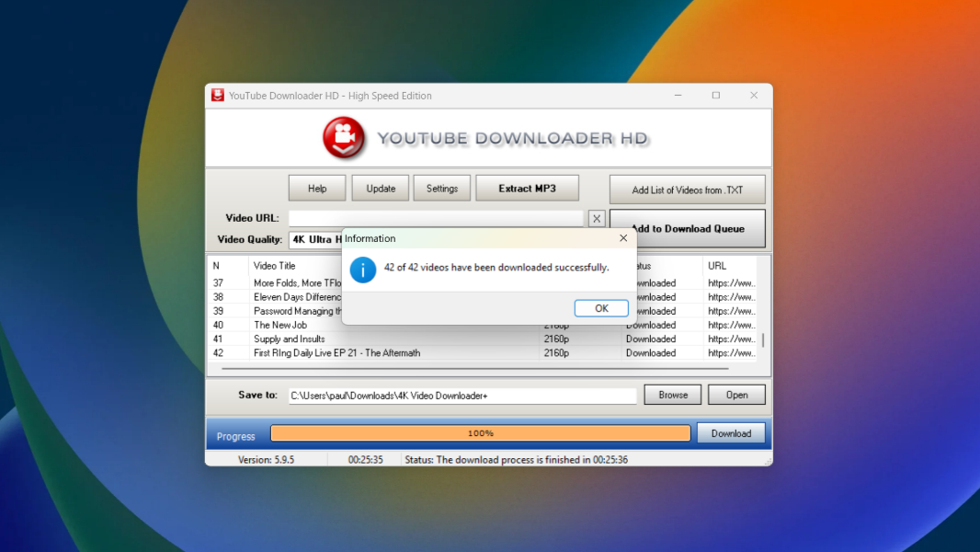Click the Help button

coord(316,188)
